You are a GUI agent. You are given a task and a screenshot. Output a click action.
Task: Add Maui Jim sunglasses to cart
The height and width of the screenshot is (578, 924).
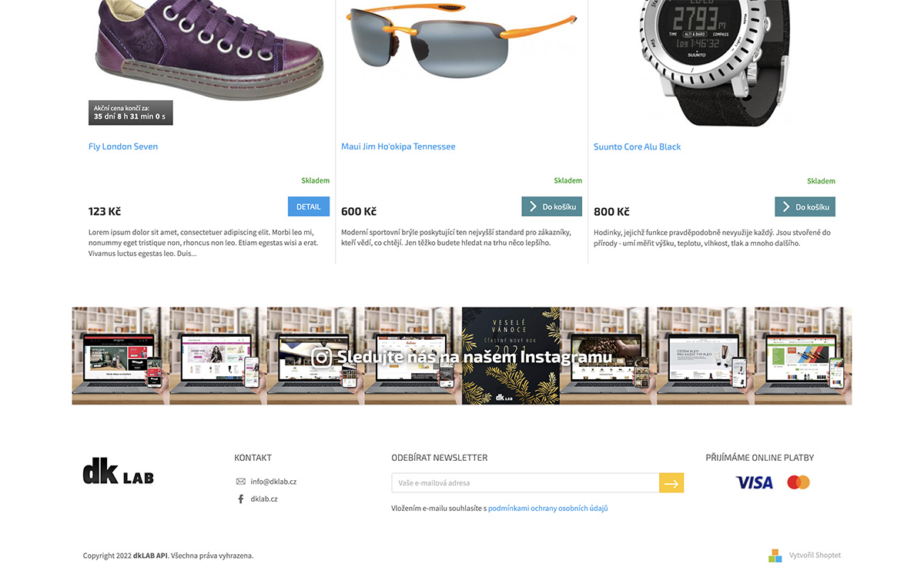pyautogui.click(x=551, y=207)
